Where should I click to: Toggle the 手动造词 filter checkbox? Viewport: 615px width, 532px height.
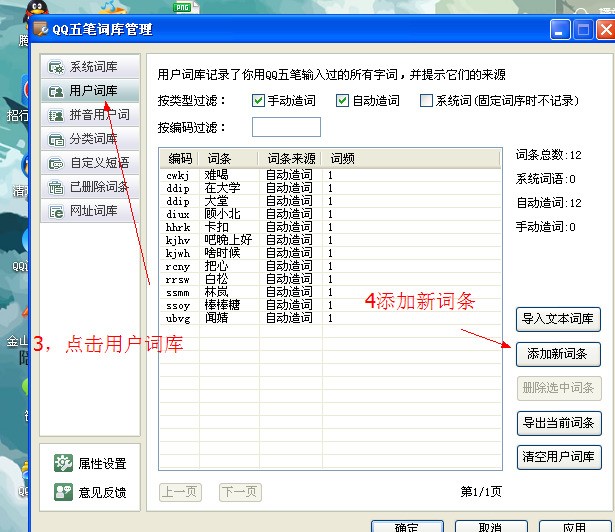(258, 100)
